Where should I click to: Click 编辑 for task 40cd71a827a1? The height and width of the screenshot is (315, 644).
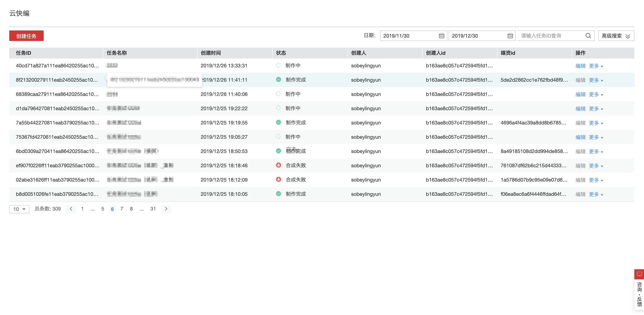[x=580, y=66]
